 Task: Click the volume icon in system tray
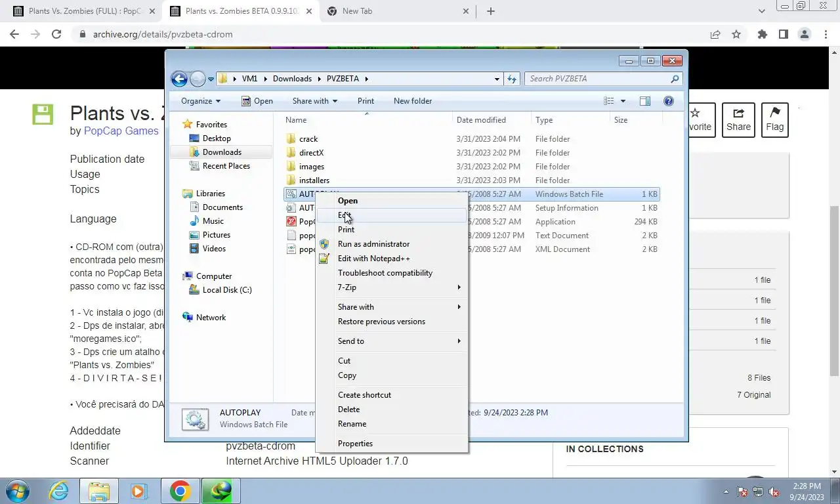coord(774,492)
